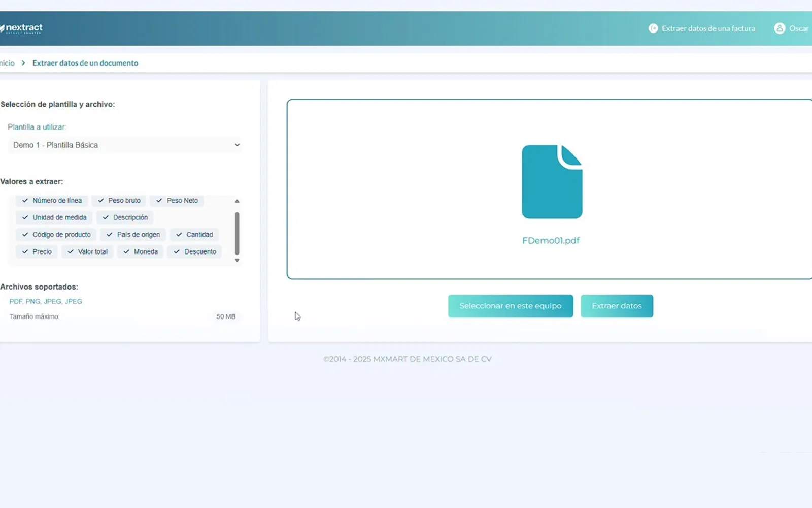This screenshot has height=508, width=812.
Task: Toggle the Cantidad value
Action: (194, 235)
